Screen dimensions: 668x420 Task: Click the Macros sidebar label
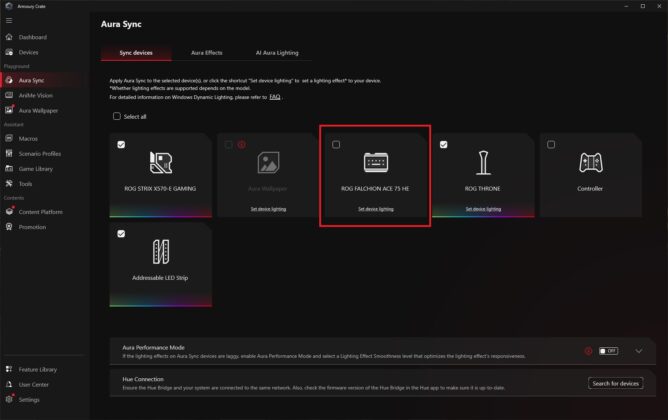click(28, 138)
